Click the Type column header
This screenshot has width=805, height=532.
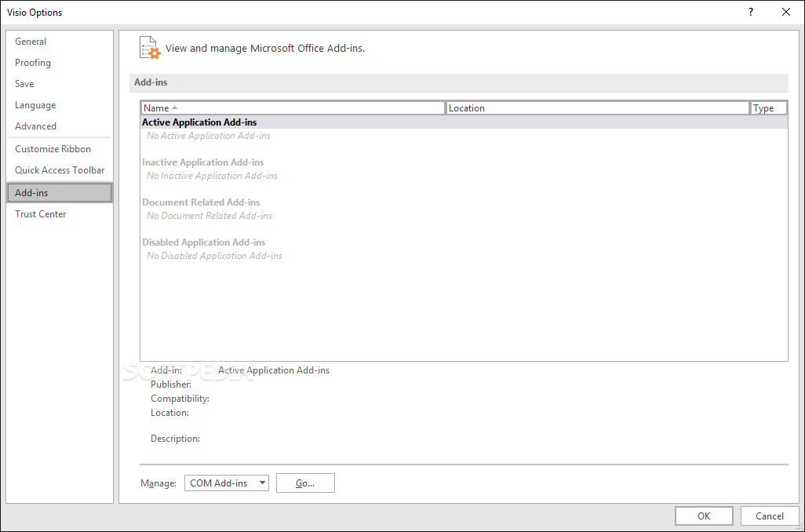[x=769, y=107]
